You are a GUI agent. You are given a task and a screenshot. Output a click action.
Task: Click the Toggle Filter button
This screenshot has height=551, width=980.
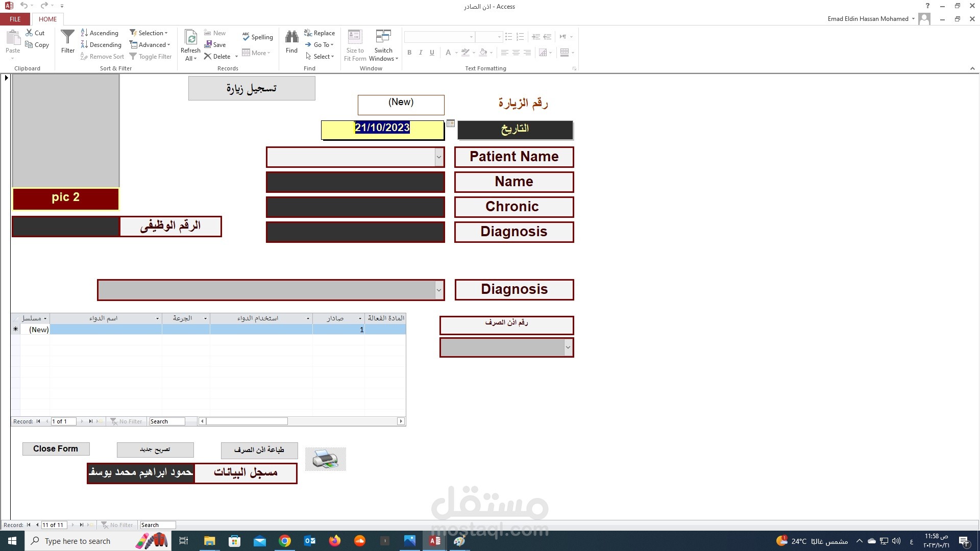pyautogui.click(x=151, y=57)
